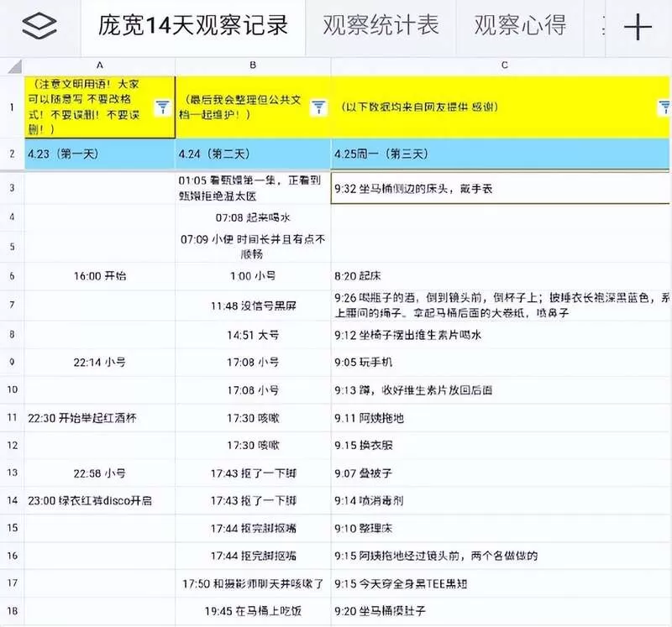Select cell 01:05 看甄嬛第一集
The image size is (672, 627).
[253, 188]
